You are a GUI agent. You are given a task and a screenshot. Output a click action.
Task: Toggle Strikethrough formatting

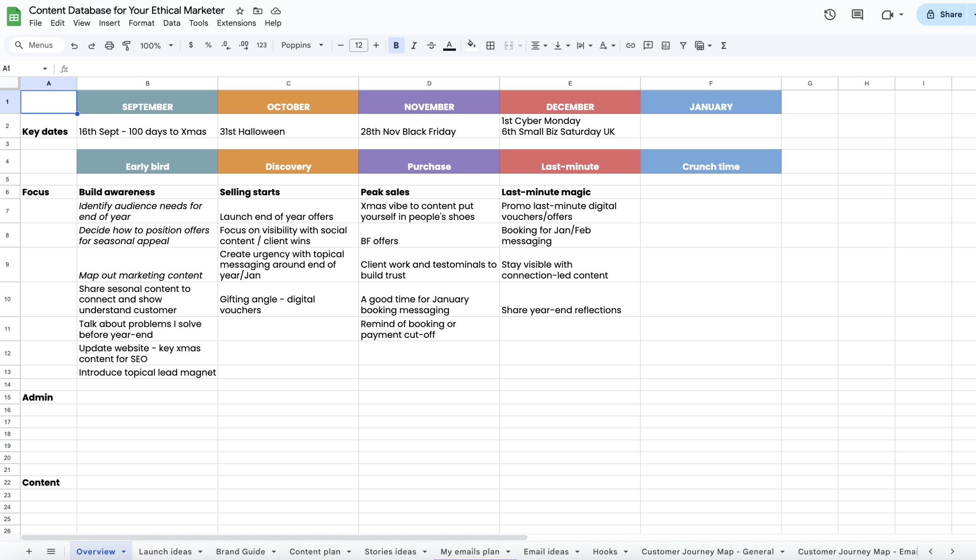point(432,45)
